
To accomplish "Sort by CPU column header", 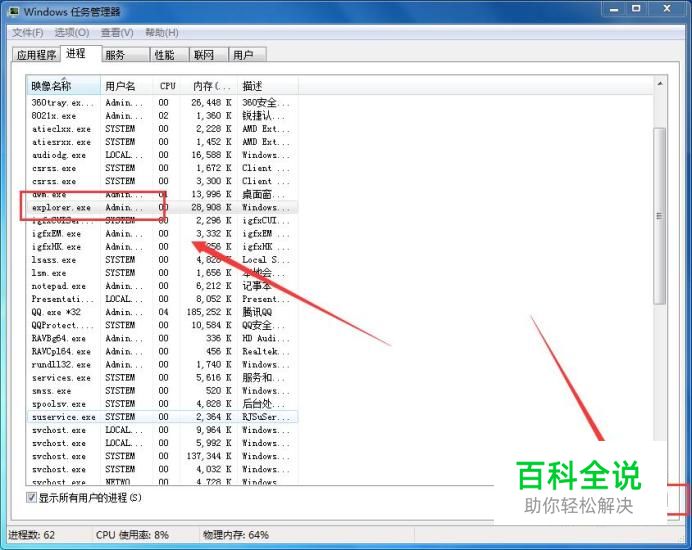I will (x=166, y=86).
